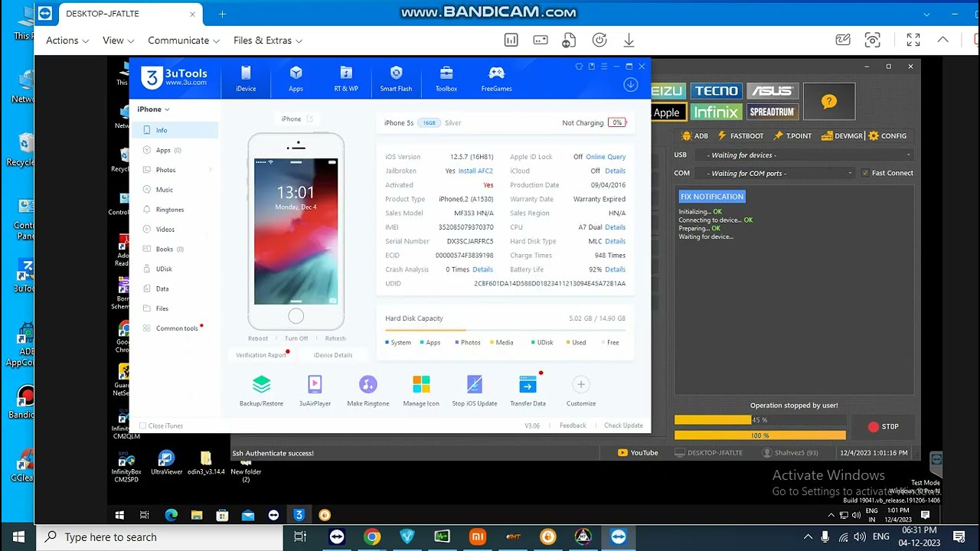Select Music in the sidebar
The height and width of the screenshot is (551, 980).
(175, 190)
